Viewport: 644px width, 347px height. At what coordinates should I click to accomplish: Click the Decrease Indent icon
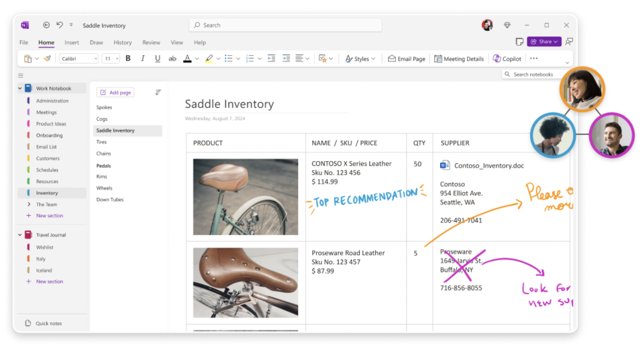click(x=271, y=59)
